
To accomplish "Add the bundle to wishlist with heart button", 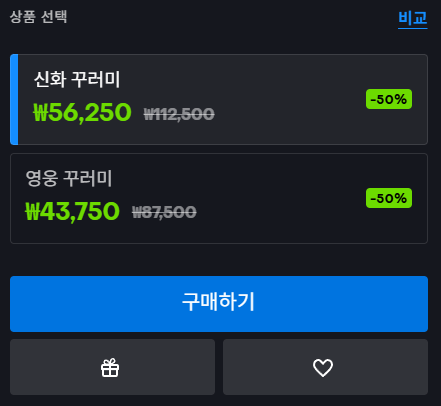I will (325, 367).
